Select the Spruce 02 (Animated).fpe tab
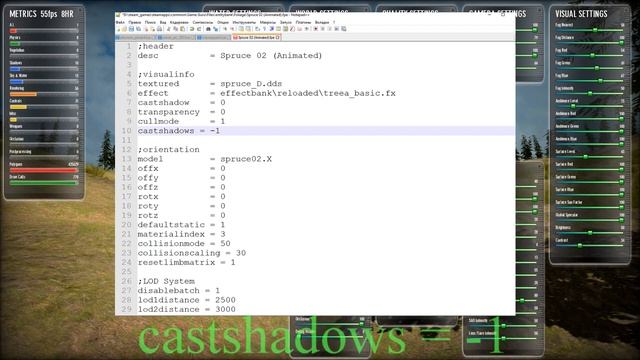The height and width of the screenshot is (360, 640). tap(257, 37)
